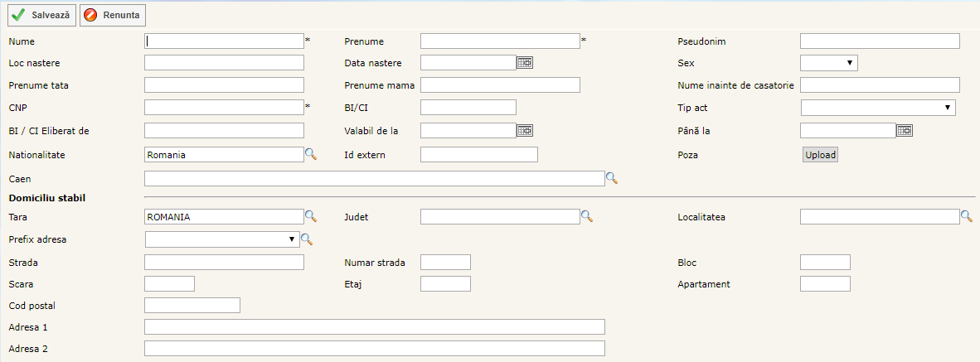Click the Cod postal input box

click(x=192, y=306)
